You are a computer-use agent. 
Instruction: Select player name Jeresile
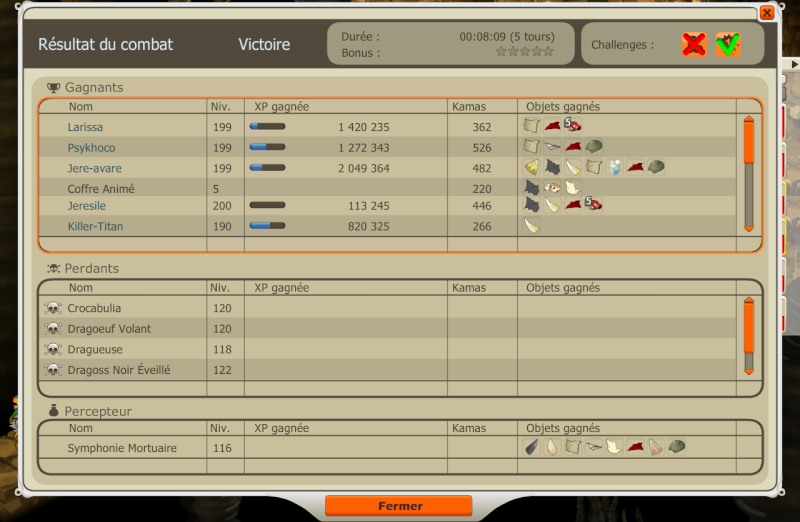coord(87,206)
